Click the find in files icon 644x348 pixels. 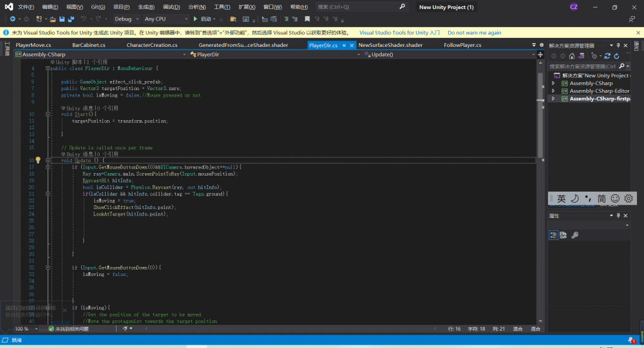click(233, 19)
